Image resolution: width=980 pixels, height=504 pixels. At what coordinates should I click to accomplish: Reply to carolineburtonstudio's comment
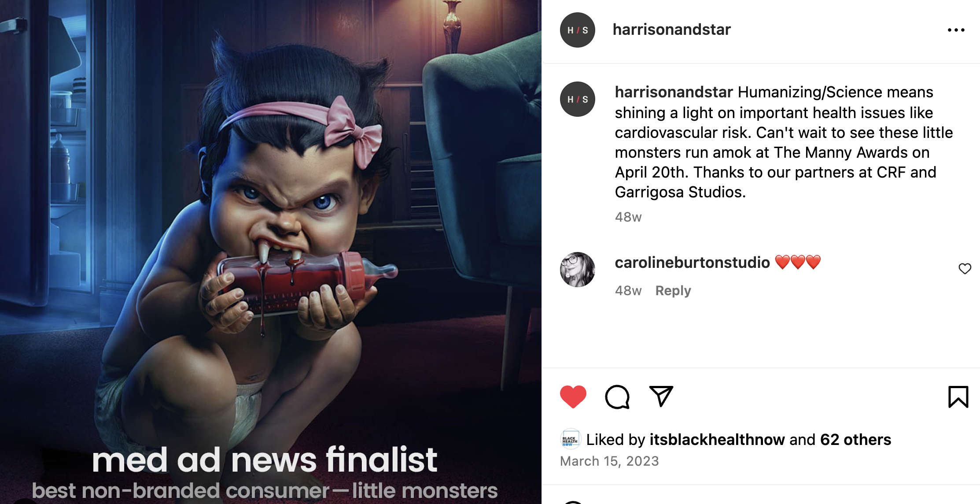pos(673,290)
